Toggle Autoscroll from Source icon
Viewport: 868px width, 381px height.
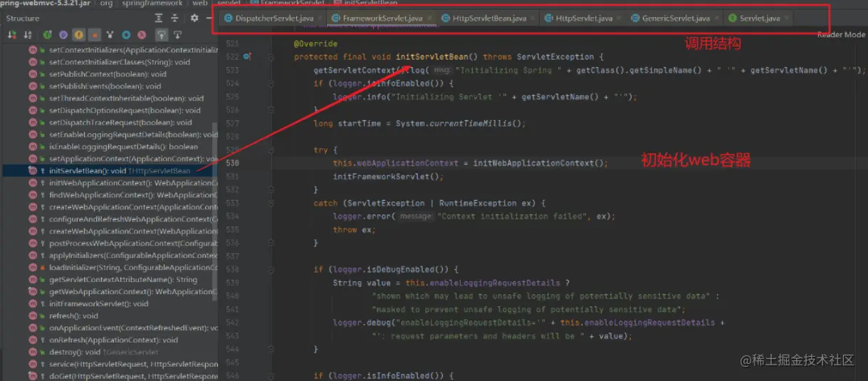(x=179, y=34)
